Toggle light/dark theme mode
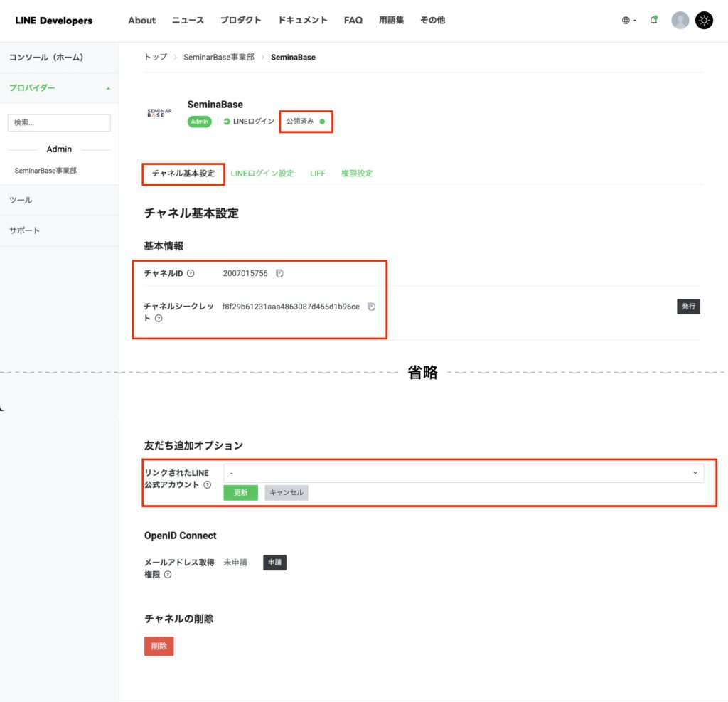This screenshot has width=728, height=702. (704, 21)
